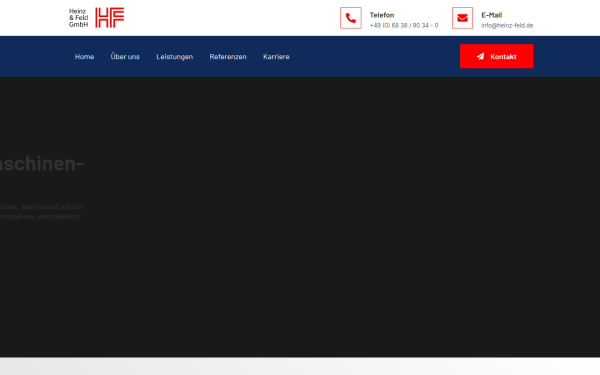Go to Über uns page
Image resolution: width=600 pixels, height=375 pixels.
tap(125, 57)
